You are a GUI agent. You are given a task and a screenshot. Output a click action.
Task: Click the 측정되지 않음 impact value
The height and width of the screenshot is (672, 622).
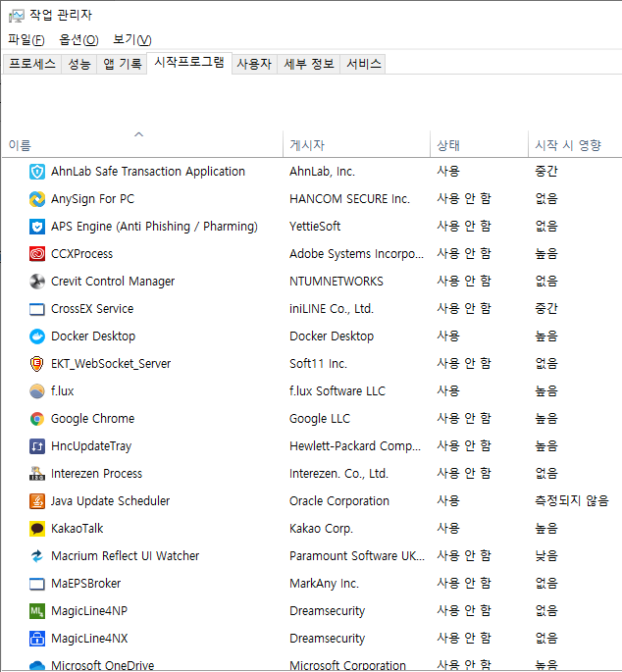pos(571,501)
